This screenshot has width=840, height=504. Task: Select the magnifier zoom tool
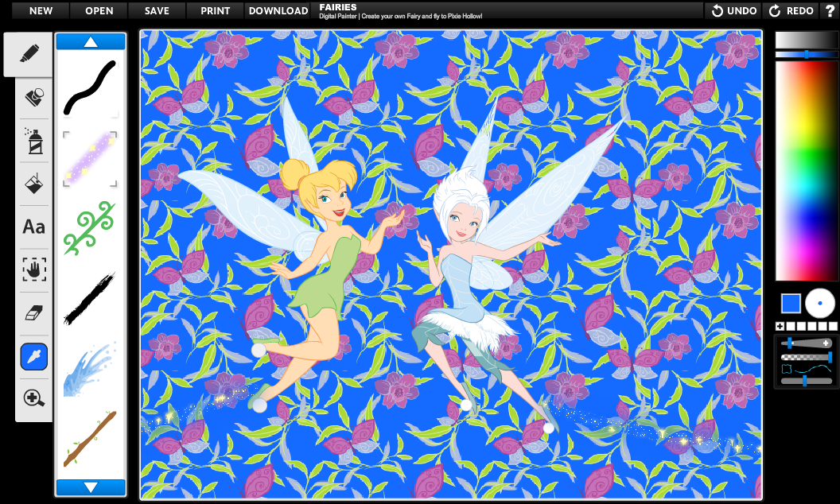(33, 398)
